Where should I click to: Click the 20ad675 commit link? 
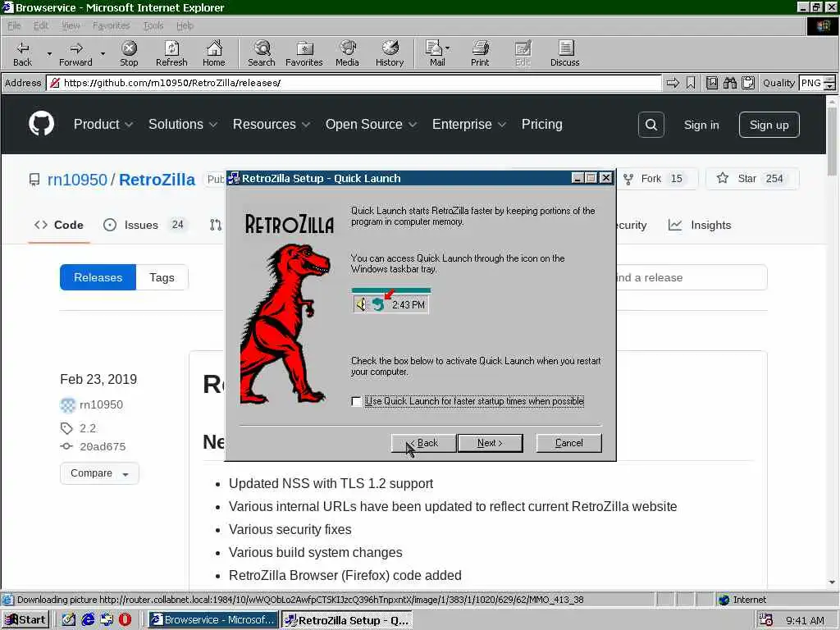coord(103,447)
